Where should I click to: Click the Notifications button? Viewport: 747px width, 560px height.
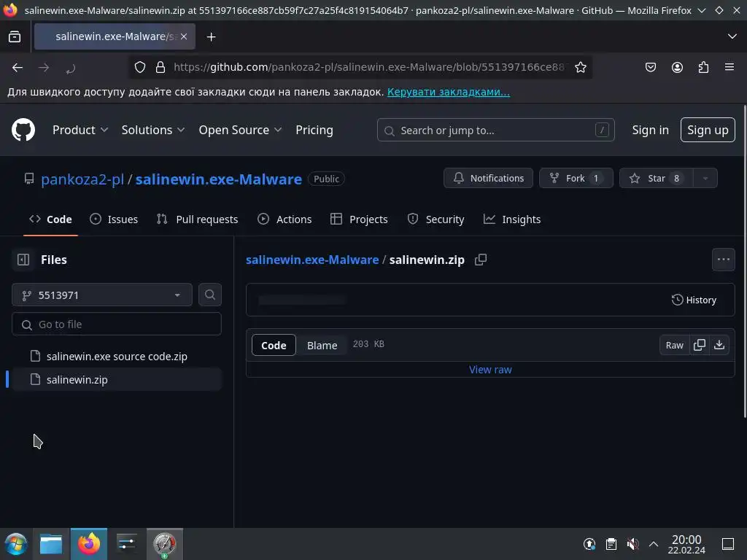488,178
